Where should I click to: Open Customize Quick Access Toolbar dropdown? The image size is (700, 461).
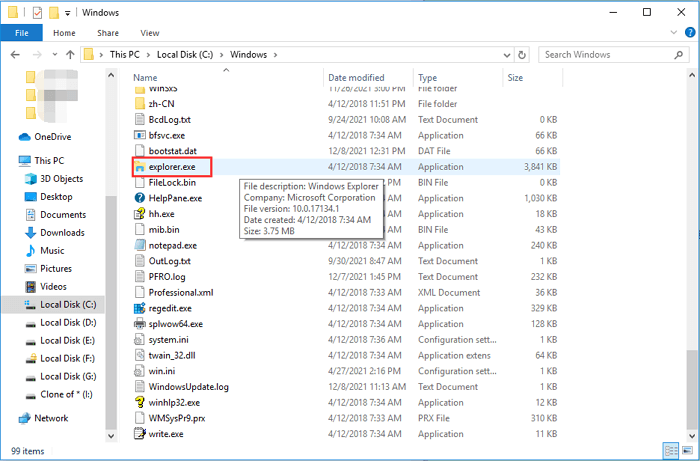(67, 13)
